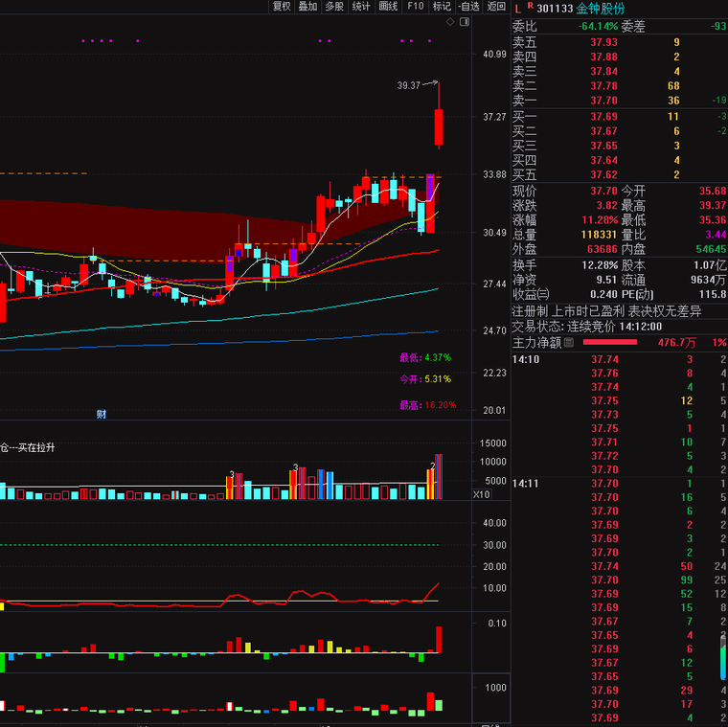
Task: Click the 返回 back button
Action: point(495,7)
